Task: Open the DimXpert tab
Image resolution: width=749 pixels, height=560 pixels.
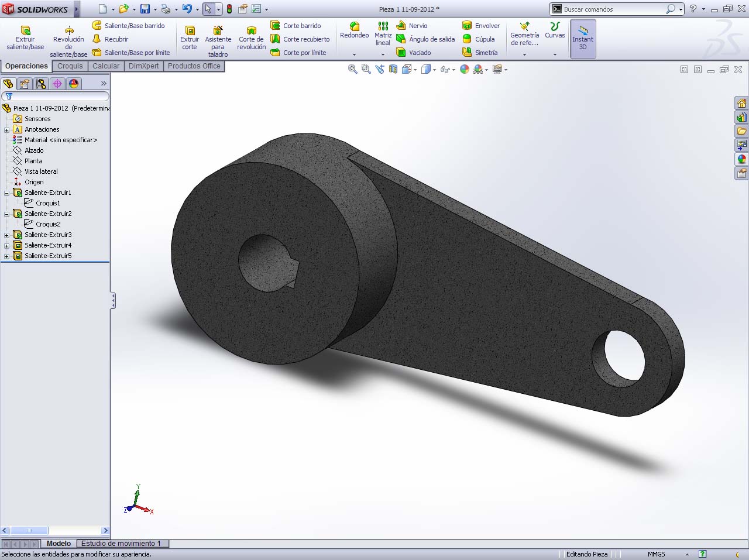Action: pyautogui.click(x=143, y=66)
